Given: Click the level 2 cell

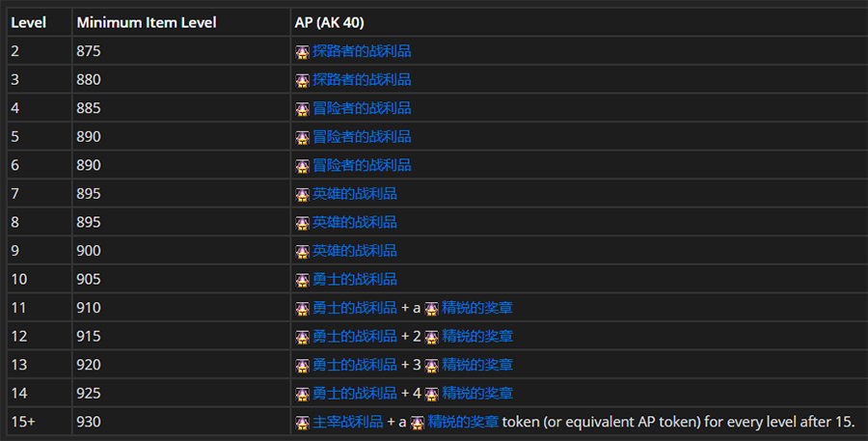Looking at the screenshot, I should pos(39,51).
